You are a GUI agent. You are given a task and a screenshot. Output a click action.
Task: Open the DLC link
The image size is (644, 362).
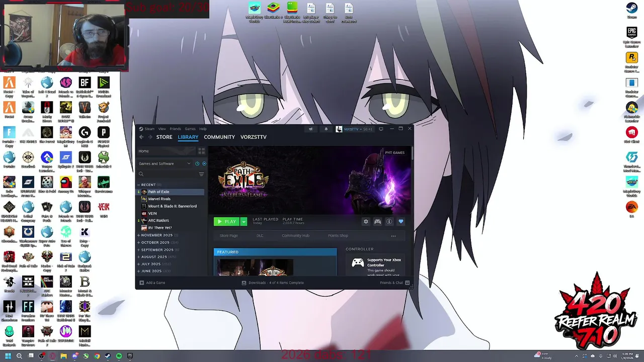260,236
